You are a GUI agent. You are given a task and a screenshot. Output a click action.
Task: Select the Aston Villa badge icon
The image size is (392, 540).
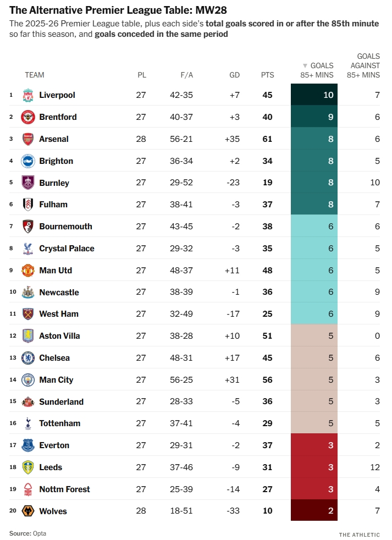pos(28,336)
